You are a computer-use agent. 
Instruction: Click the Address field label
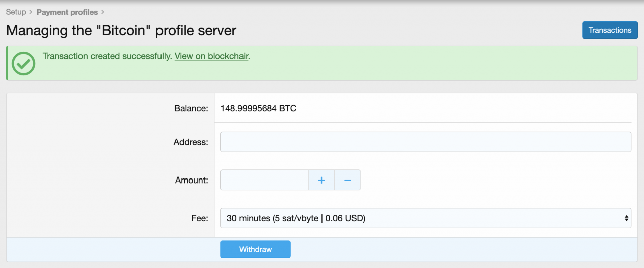coord(191,142)
